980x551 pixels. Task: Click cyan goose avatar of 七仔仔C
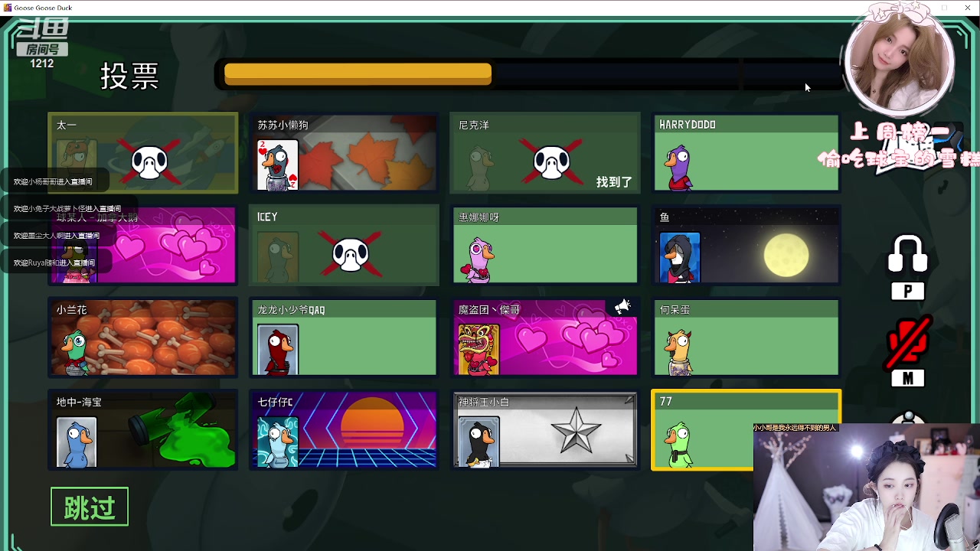click(277, 442)
